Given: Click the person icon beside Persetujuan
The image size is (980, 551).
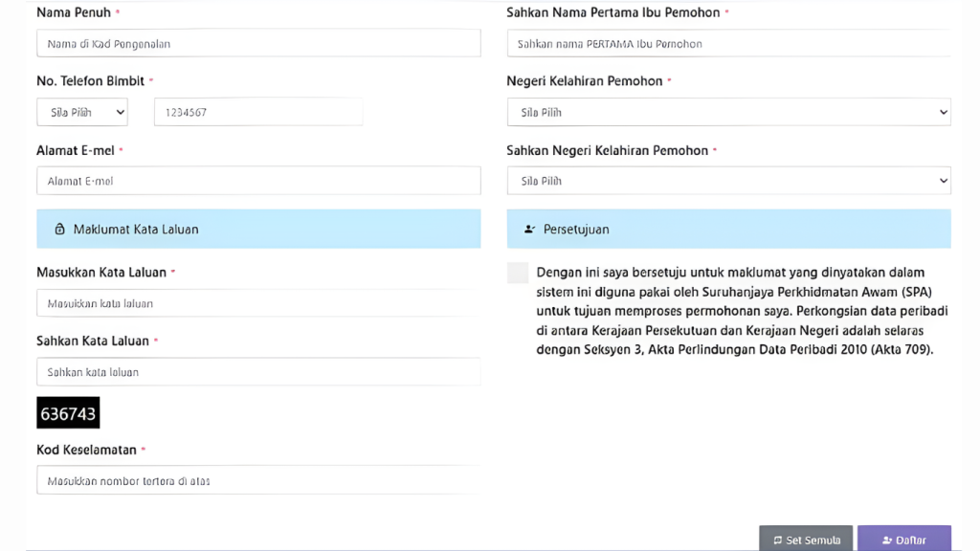Looking at the screenshot, I should click(x=529, y=230).
